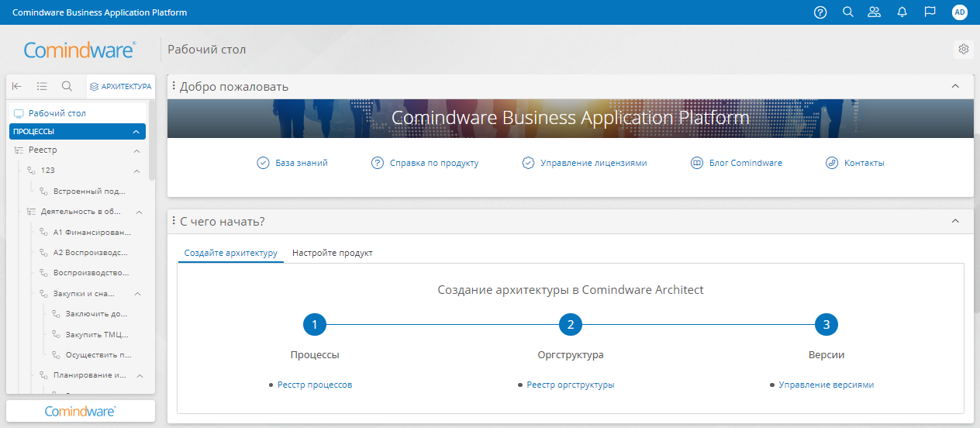Screen dimensions: 980x428
Task: Click drag handle of Добро пожаловать widget
Action: click(174, 86)
